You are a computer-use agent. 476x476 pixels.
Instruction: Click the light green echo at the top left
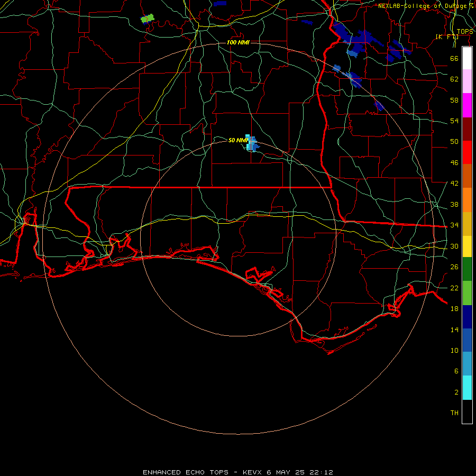(x=148, y=19)
